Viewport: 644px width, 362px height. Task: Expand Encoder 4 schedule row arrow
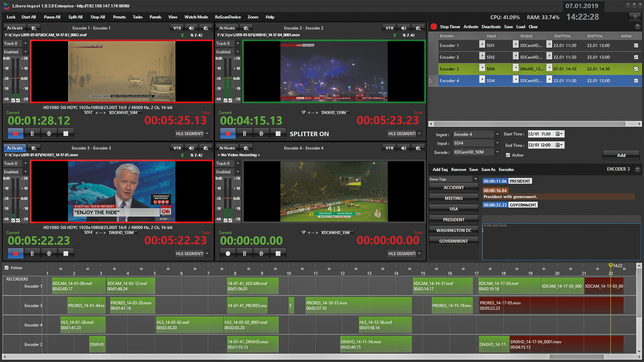click(431, 81)
